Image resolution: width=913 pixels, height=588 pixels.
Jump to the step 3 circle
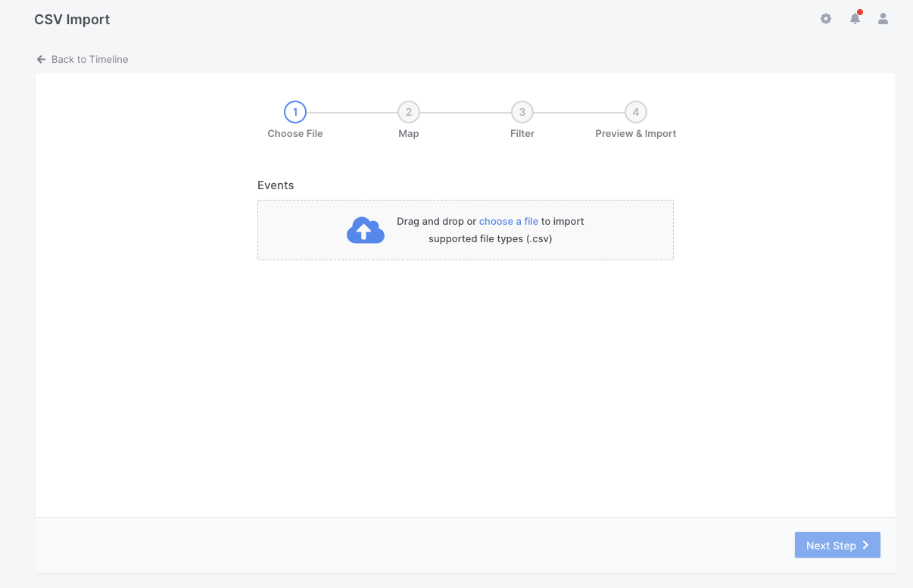522,113
